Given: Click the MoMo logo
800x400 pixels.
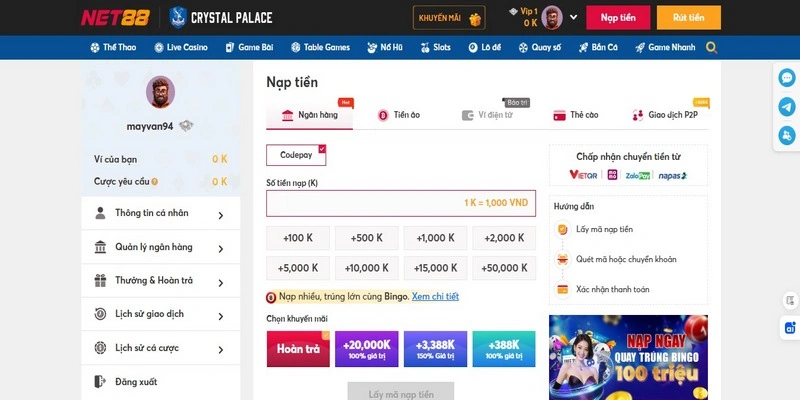Looking at the screenshot, I should click(612, 175).
